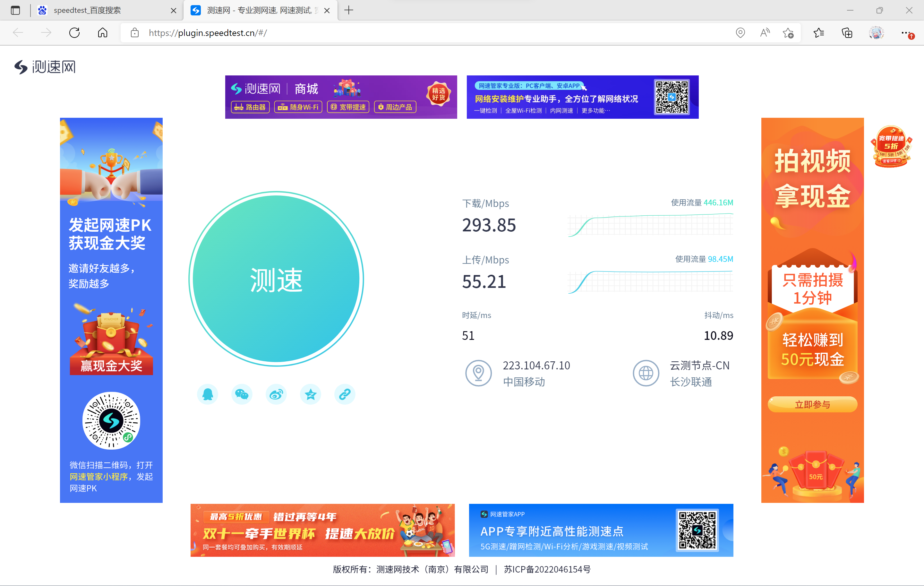Open a new browser tab
Image resolution: width=924 pixels, height=586 pixels.
[x=349, y=10]
